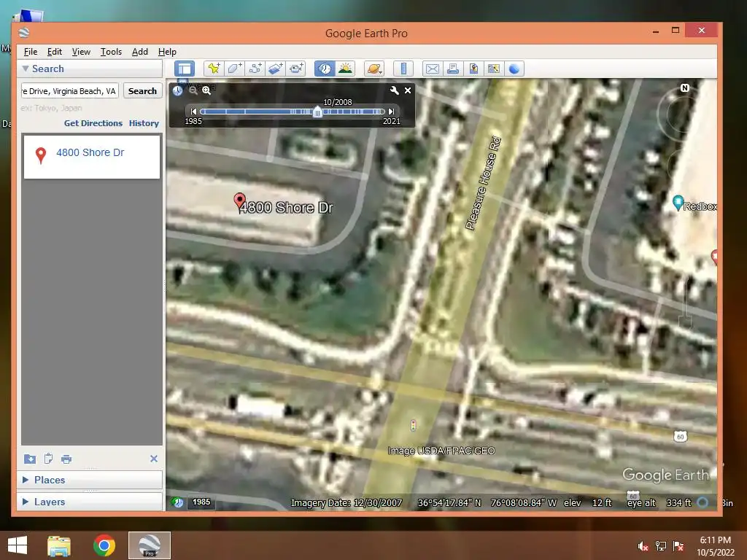The image size is (747, 560).
Task: Click in the search address field
Action: [x=69, y=91]
